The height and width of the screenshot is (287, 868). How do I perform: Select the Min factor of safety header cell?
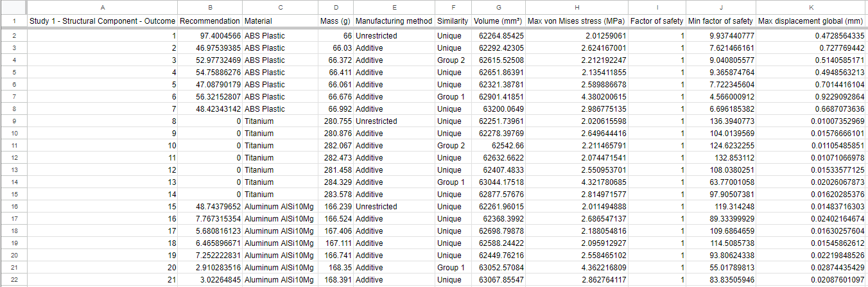[720, 21]
